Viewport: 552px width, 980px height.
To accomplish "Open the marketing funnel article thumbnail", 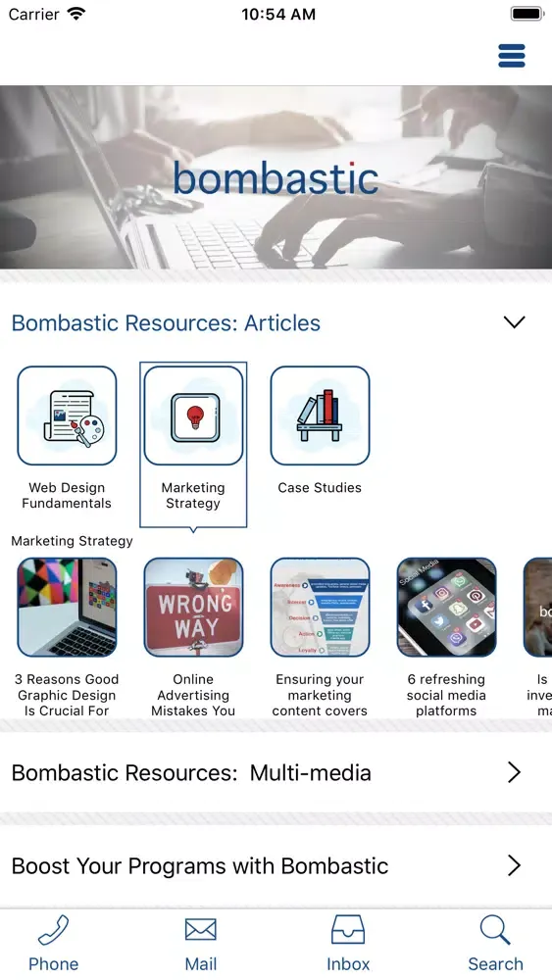I will pos(320,608).
